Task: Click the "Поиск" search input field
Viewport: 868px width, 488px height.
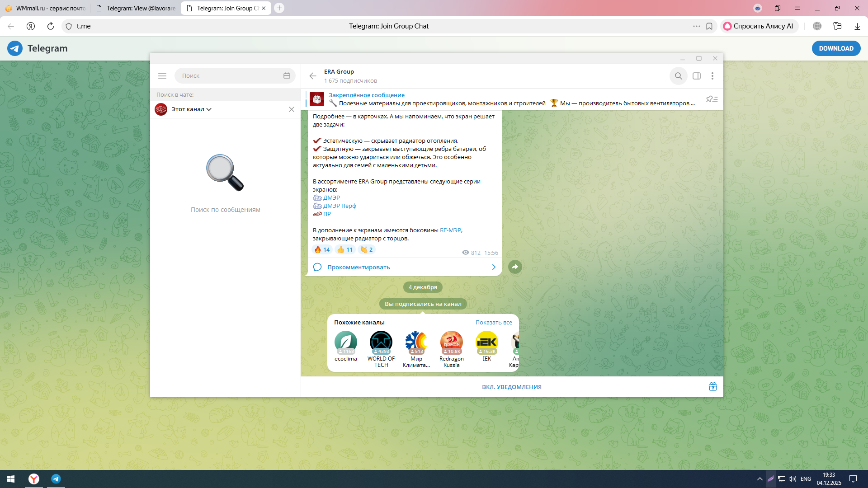Action: pos(228,76)
